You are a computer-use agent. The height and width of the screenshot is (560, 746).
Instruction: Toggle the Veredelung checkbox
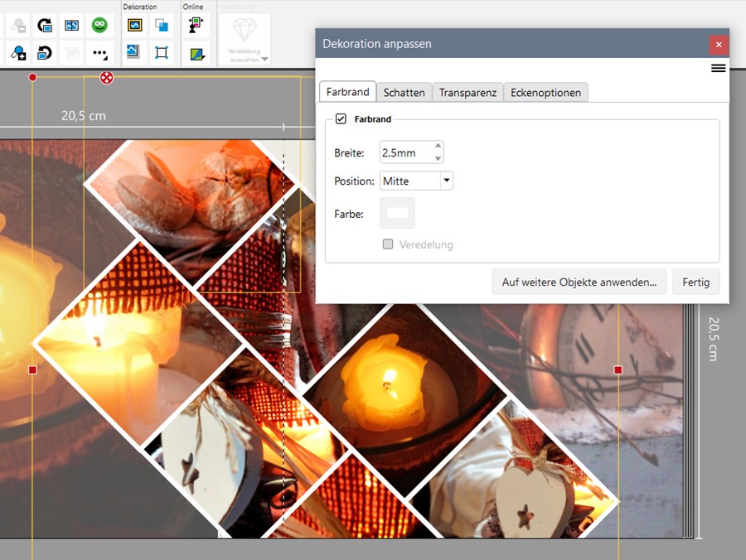(x=388, y=244)
